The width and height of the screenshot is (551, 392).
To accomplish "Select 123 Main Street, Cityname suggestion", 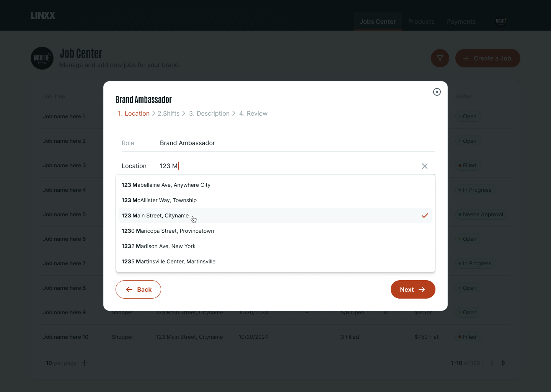I will (x=275, y=216).
